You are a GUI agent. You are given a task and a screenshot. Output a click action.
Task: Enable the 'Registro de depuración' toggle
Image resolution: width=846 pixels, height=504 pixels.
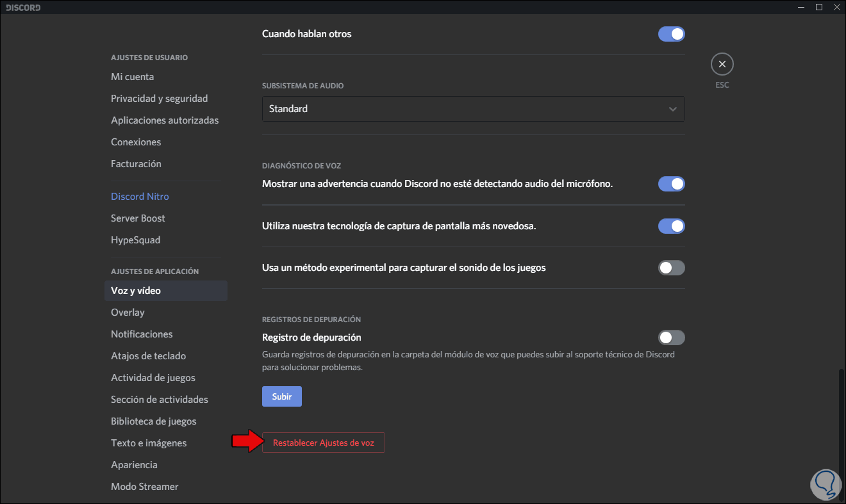pyautogui.click(x=671, y=337)
